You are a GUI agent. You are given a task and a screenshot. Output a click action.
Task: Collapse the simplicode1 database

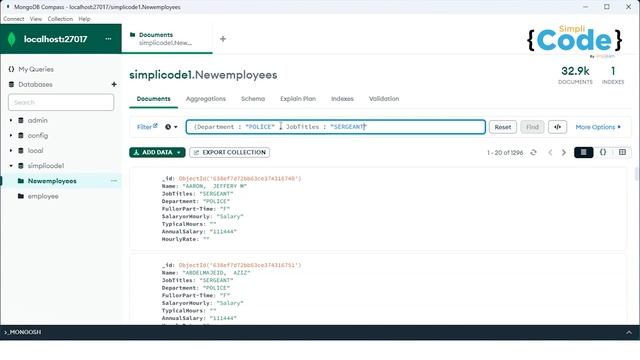[x=11, y=166]
